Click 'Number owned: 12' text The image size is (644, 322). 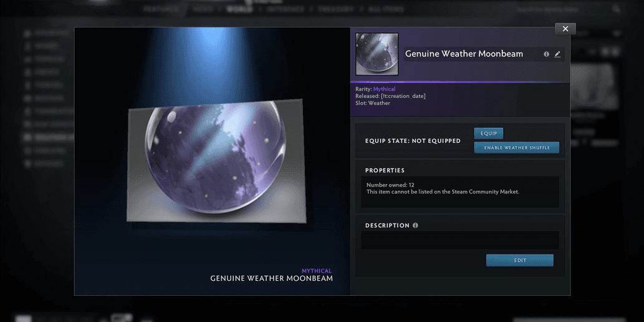coord(390,185)
